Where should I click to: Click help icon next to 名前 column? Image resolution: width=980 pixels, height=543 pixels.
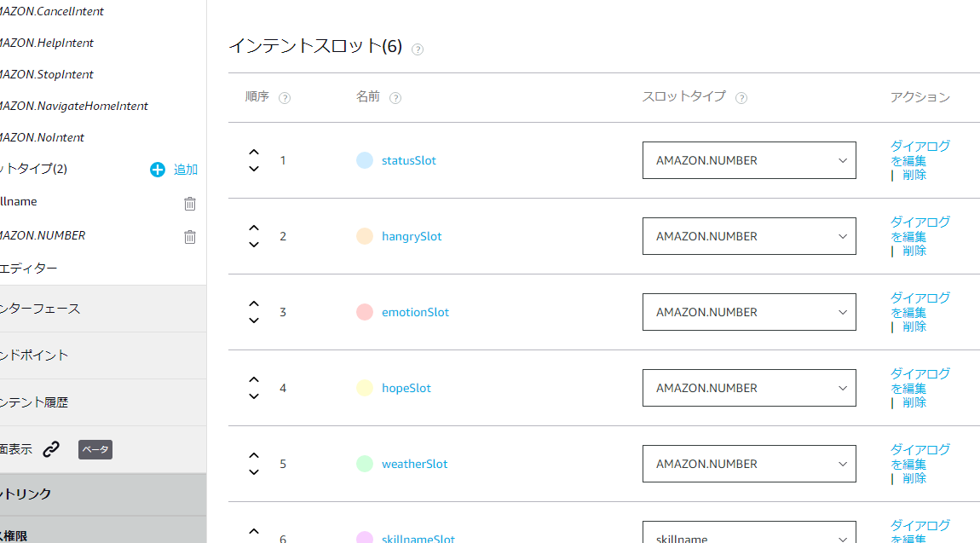(395, 98)
